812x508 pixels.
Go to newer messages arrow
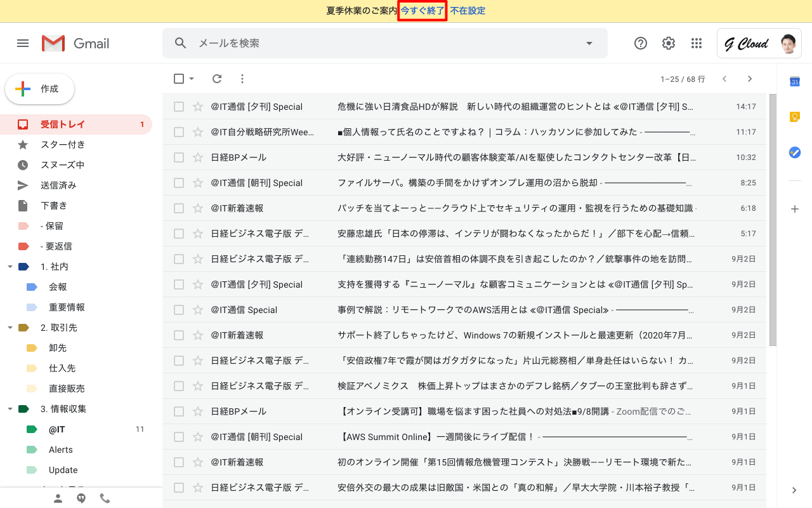pos(724,79)
